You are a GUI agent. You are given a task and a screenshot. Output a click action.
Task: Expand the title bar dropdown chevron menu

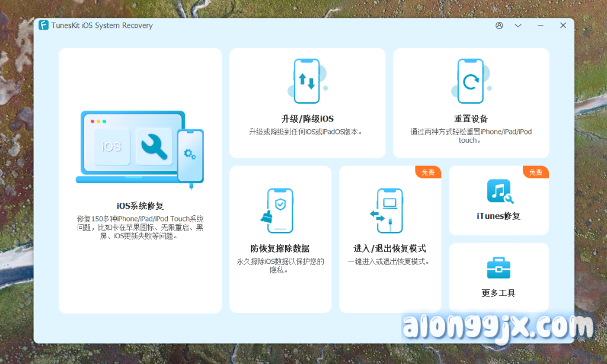click(518, 25)
